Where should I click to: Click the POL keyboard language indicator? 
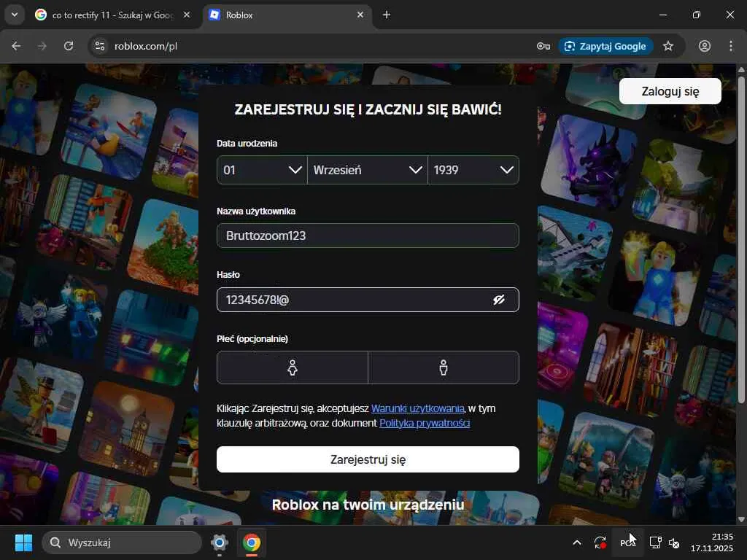[x=628, y=542]
